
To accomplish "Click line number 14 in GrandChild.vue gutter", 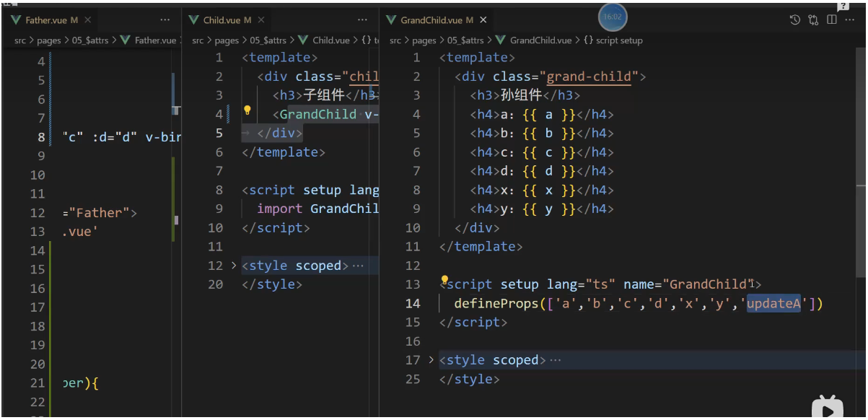I will (x=412, y=304).
